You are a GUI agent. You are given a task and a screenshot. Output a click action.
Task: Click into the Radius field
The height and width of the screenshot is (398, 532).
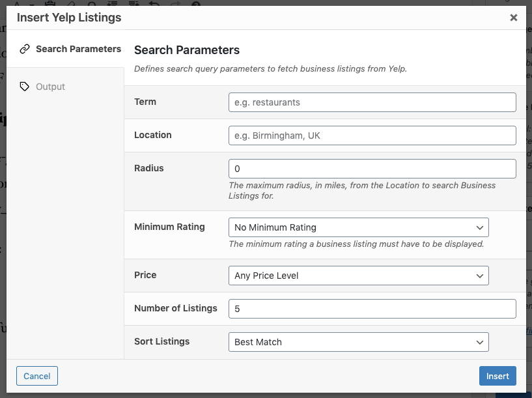(372, 169)
